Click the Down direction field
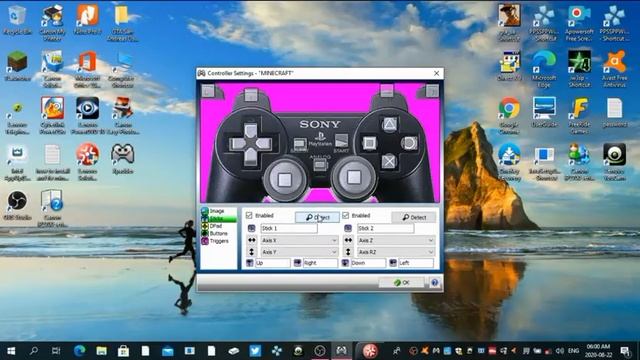This screenshot has width=640, height=360. pyautogui.click(x=368, y=263)
